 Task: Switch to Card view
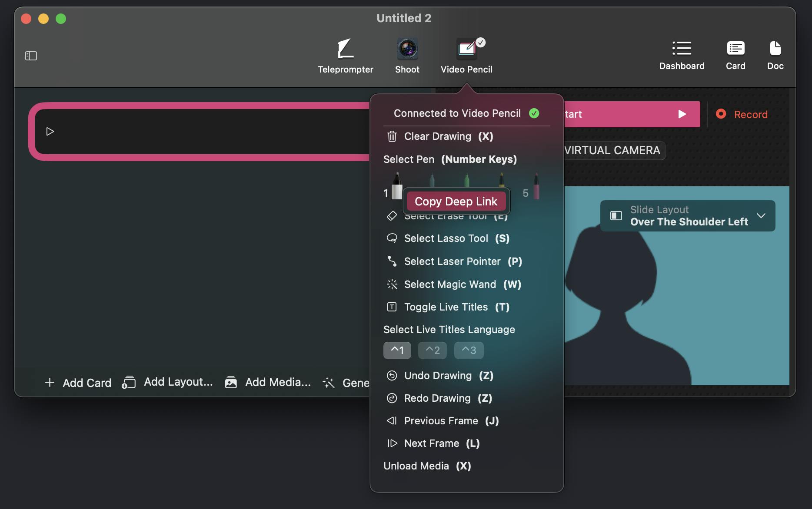(735, 55)
